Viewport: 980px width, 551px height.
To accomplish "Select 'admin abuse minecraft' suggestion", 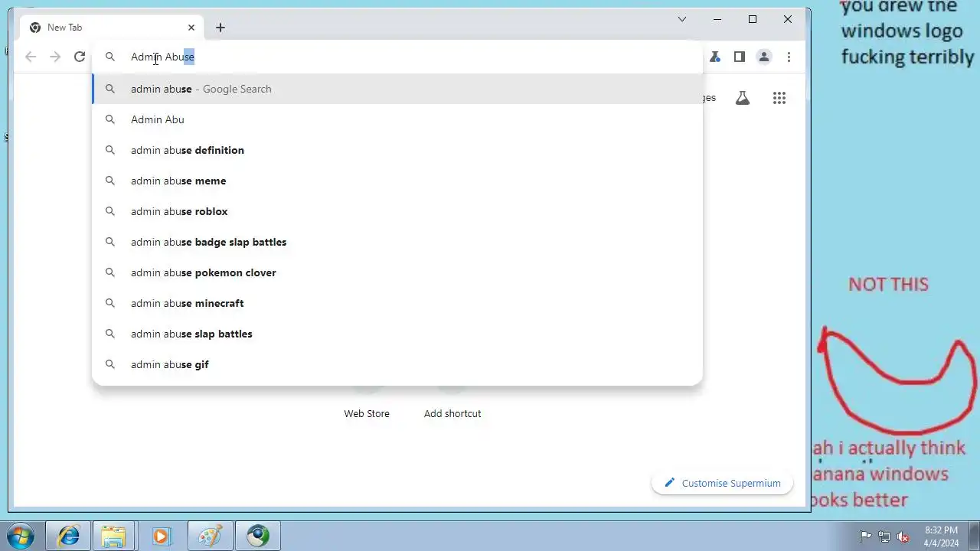I will coord(397,303).
